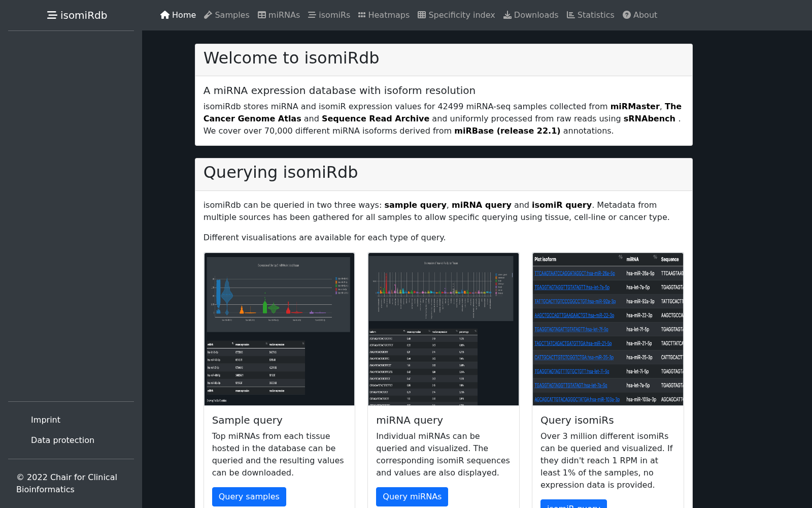Click the hamburger menu icon beside isomiRdb
Viewport: 812px width, 508px height.
52,15
